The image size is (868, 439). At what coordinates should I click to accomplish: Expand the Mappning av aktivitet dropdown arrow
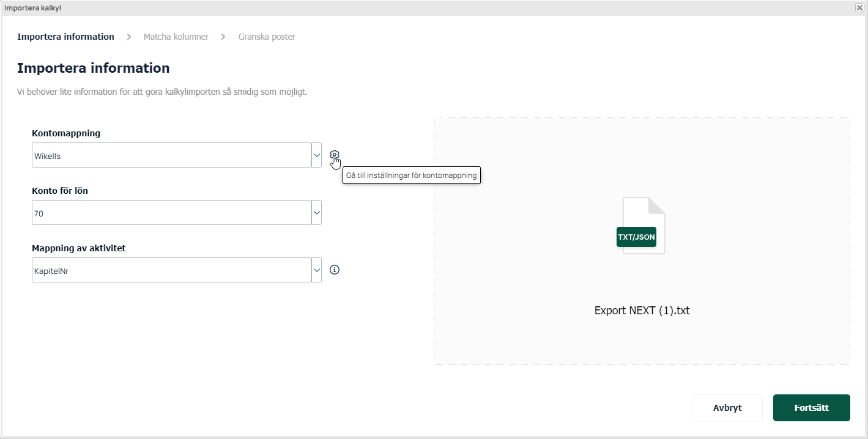tap(316, 270)
